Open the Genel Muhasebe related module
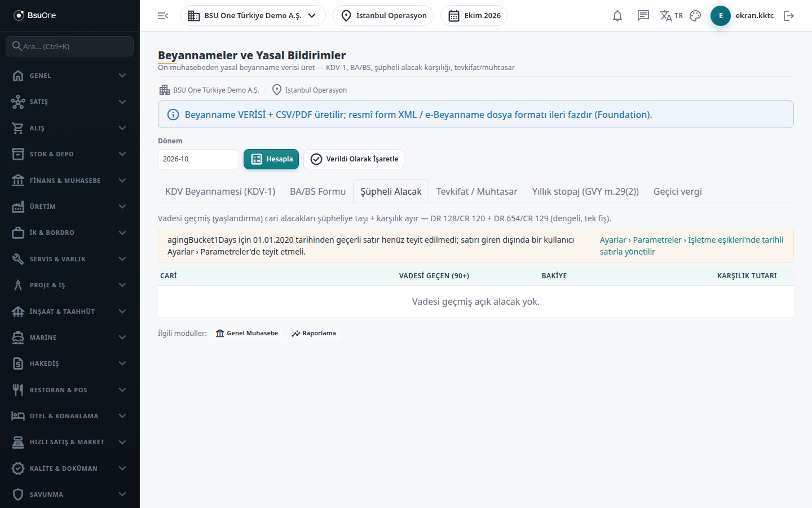The image size is (812, 508). point(247,333)
